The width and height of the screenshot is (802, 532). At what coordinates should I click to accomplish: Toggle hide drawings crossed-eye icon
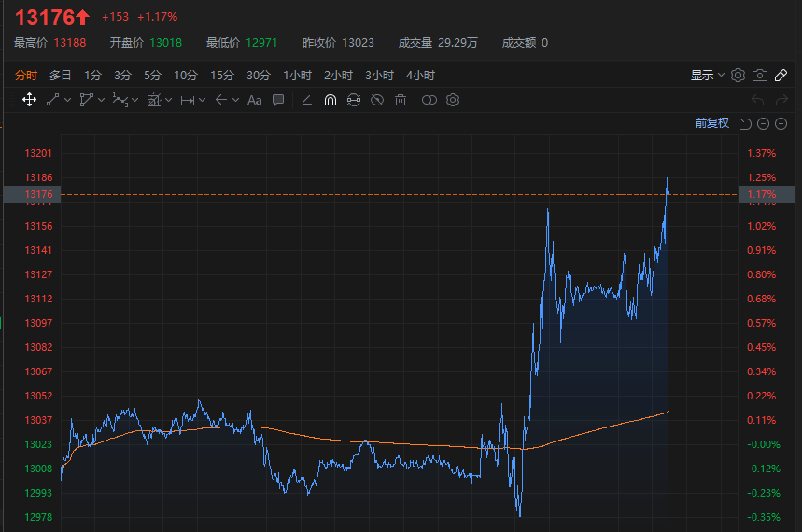tap(377, 100)
